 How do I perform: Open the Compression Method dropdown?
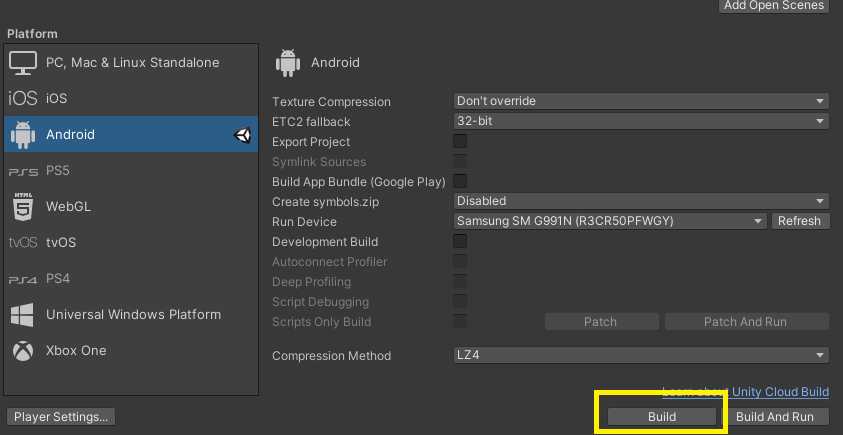[x=641, y=355]
